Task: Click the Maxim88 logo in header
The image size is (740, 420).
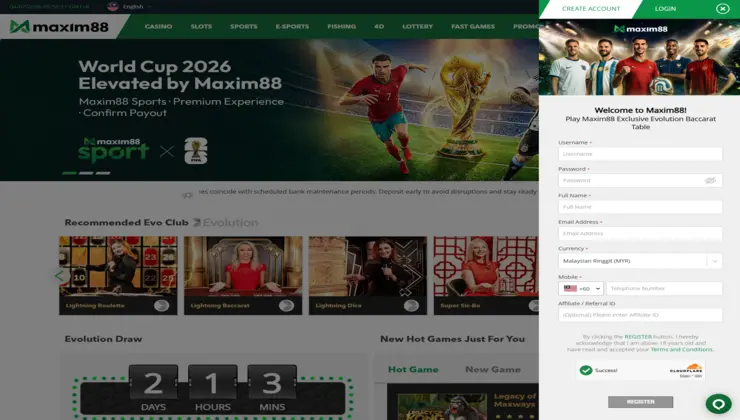Action: coord(59,27)
